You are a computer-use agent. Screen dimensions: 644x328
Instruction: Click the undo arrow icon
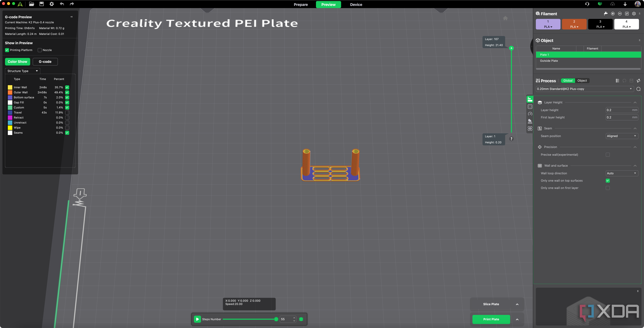point(62,4)
